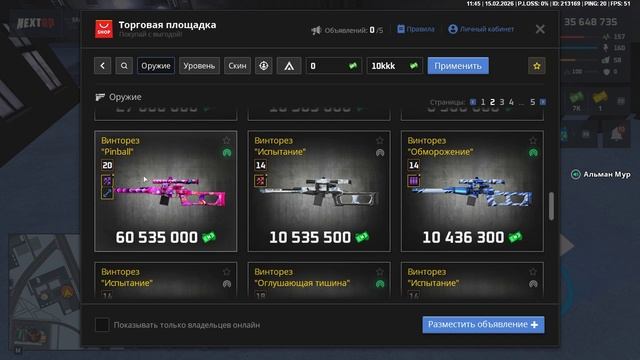Close the Торговая площадка window

point(540,29)
